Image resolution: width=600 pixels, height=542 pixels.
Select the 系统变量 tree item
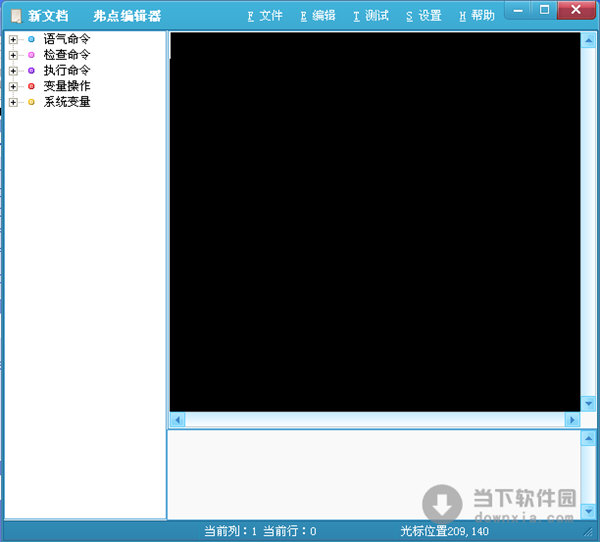coord(67,102)
